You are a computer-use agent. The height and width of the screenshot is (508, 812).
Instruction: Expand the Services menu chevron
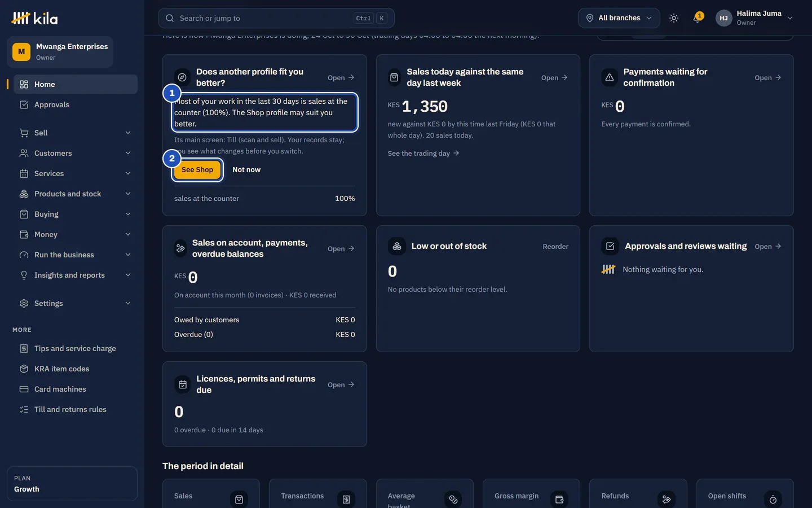[128, 173]
